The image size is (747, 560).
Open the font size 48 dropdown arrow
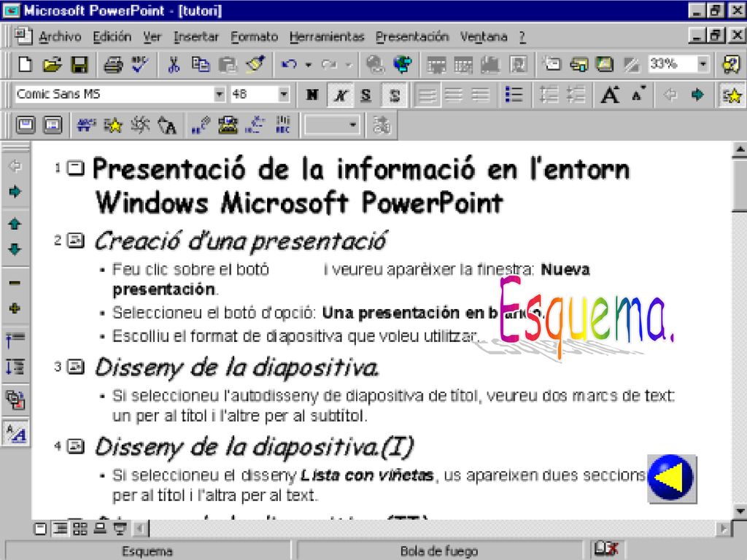pos(284,94)
